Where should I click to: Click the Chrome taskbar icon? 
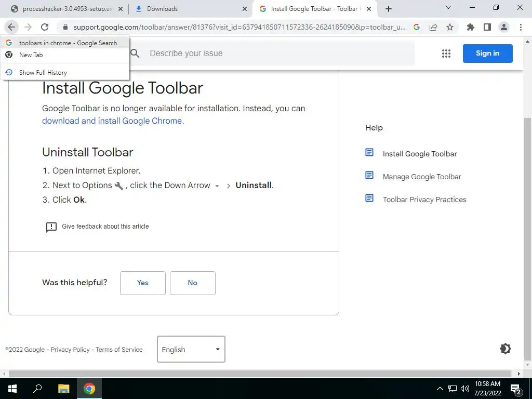tap(89, 389)
